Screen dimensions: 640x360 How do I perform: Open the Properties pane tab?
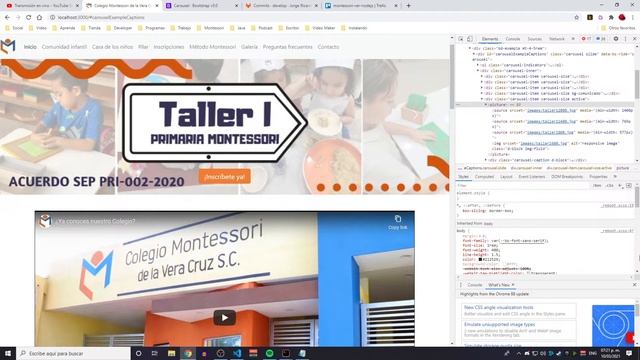tap(598, 177)
